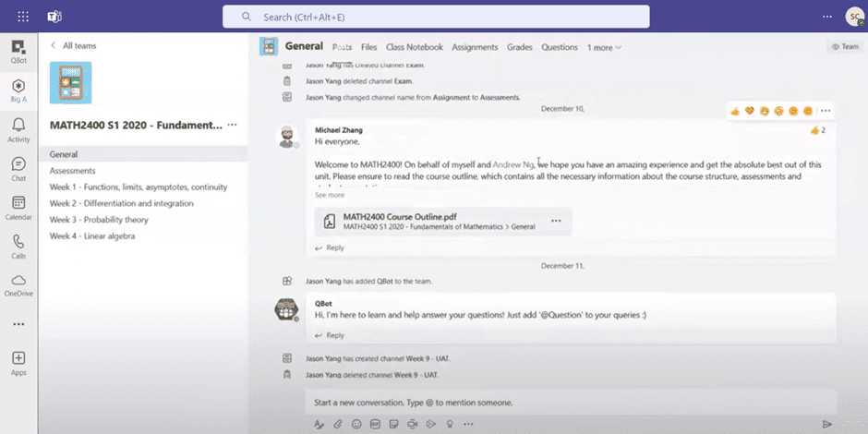
Task: Open the Chat section
Action: click(x=18, y=169)
